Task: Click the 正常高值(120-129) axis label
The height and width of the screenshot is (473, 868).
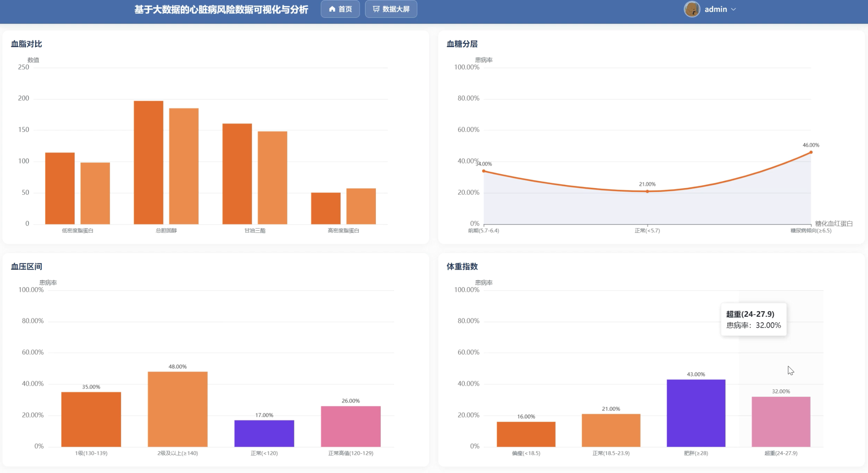Action: [351, 453]
